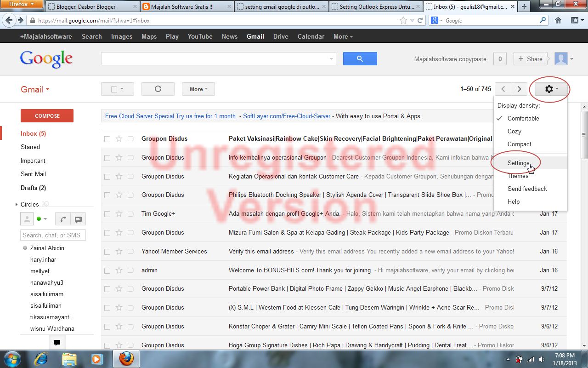The image size is (588, 368).
Task: Open a new browser tab
Action: click(x=524, y=6)
